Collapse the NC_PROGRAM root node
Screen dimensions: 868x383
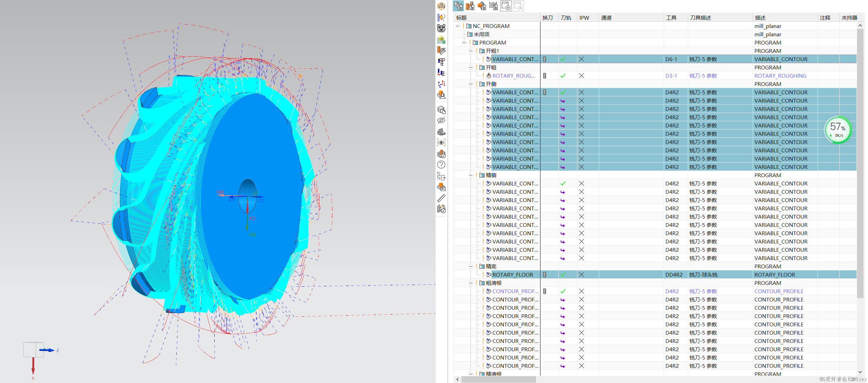[458, 26]
